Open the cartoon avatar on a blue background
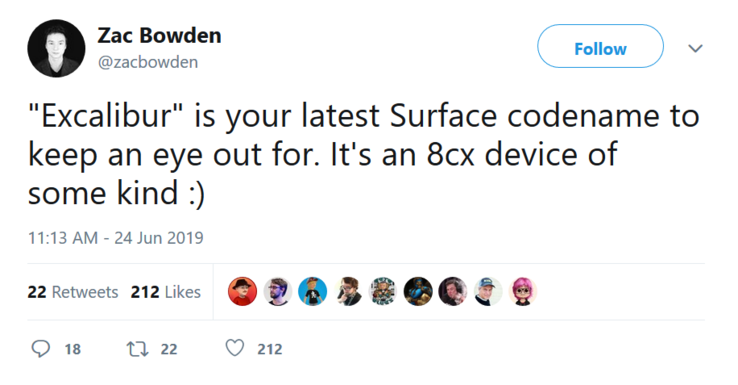Image resolution: width=738 pixels, height=385 pixels. pos(313,291)
